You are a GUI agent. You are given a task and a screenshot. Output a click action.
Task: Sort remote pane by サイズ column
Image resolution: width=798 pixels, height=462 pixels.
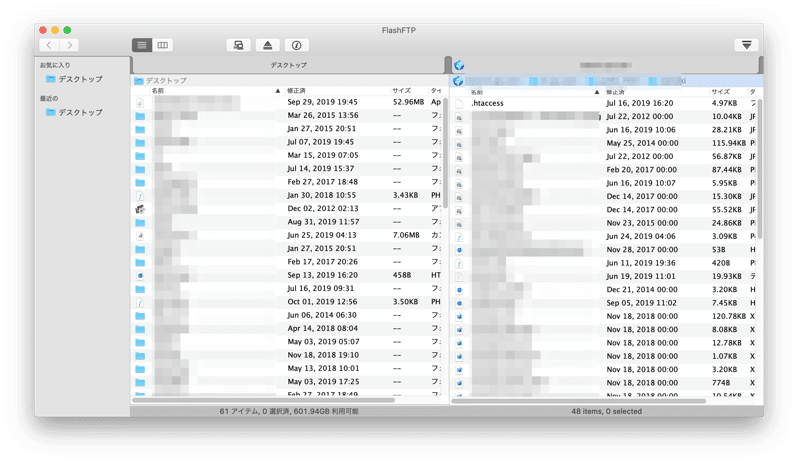pyautogui.click(x=720, y=92)
